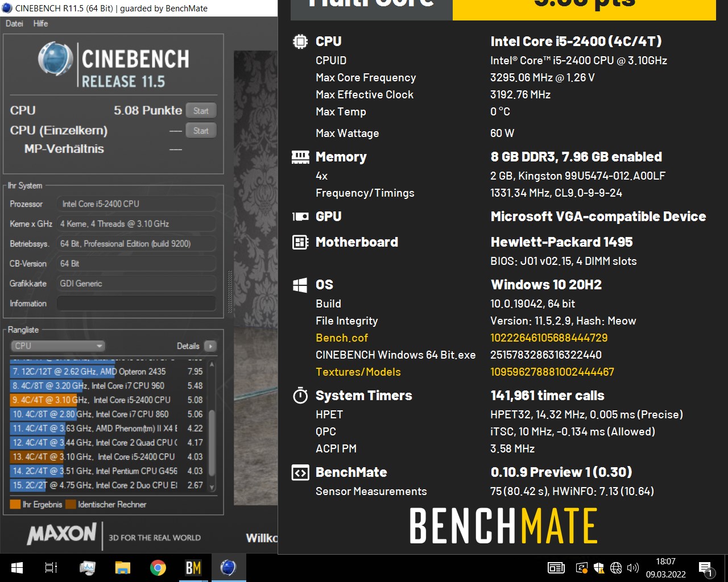The height and width of the screenshot is (582, 728).
Task: Click Max Core Frequency value 3295.06 MHz
Action: 543,77
